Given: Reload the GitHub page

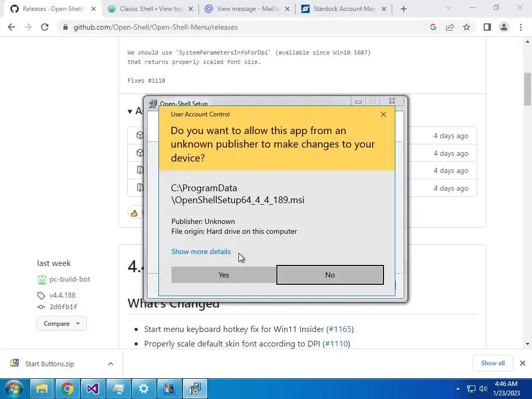Looking at the screenshot, I should (45, 27).
